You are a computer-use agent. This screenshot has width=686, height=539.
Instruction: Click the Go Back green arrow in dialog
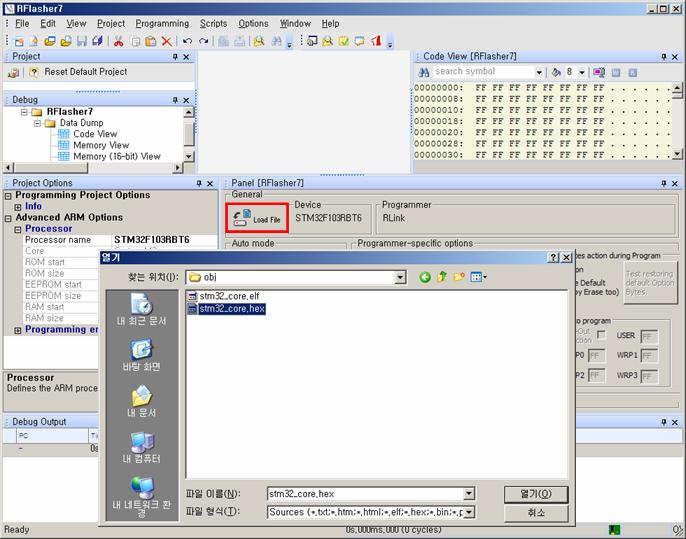[x=425, y=277]
